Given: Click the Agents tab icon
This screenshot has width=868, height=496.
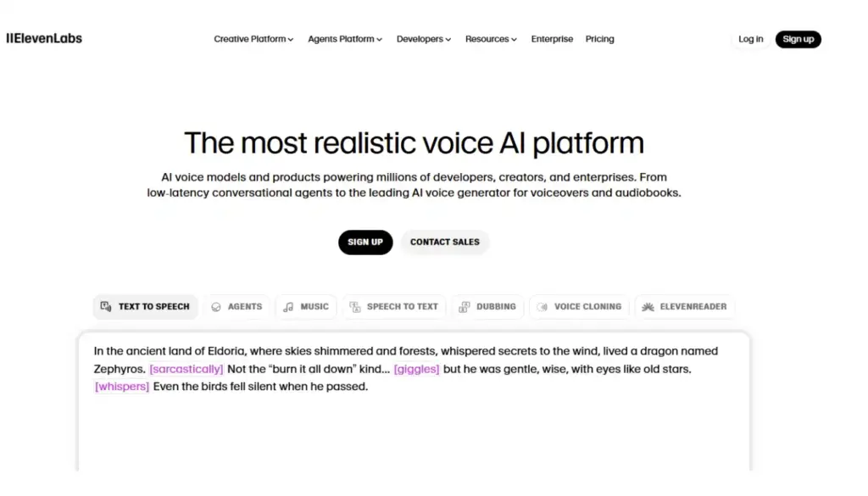Looking at the screenshot, I should pyautogui.click(x=216, y=307).
